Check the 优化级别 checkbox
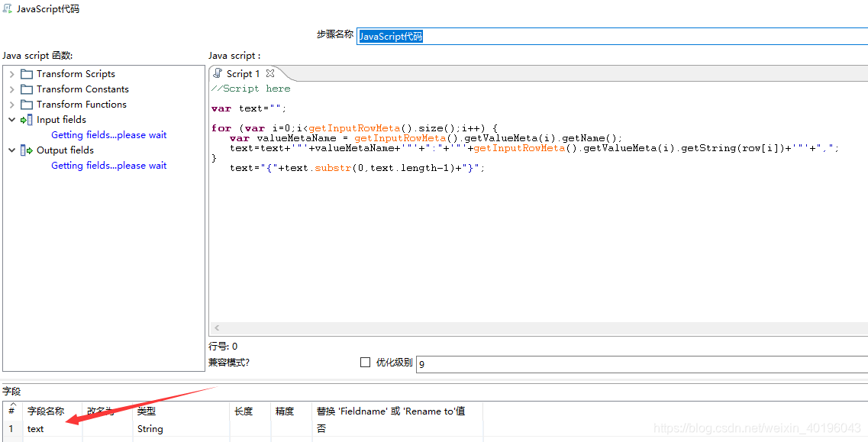Viewport: 868px width, 442px height. [x=364, y=362]
